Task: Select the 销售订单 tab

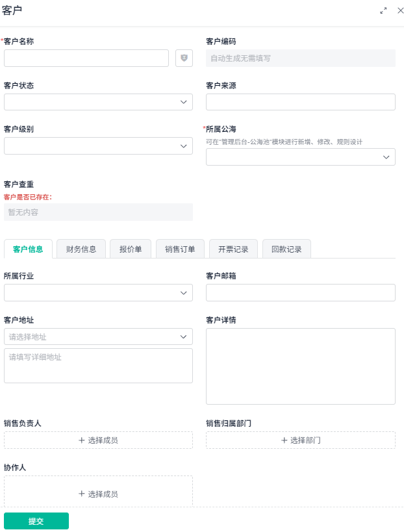Action: point(179,248)
